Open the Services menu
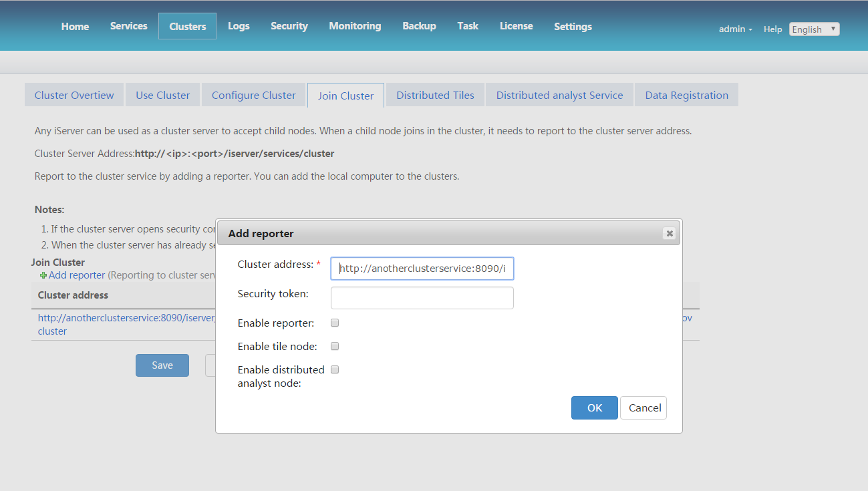 (x=128, y=26)
